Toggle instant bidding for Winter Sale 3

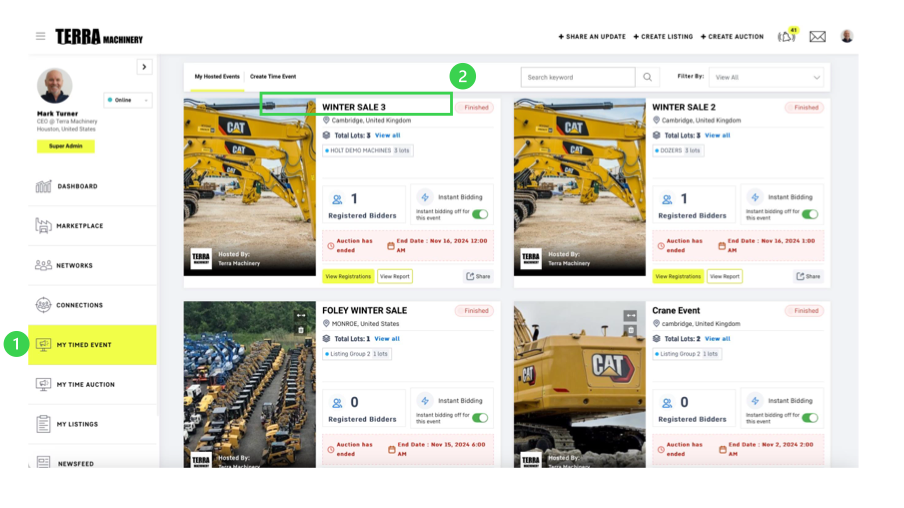point(480,214)
